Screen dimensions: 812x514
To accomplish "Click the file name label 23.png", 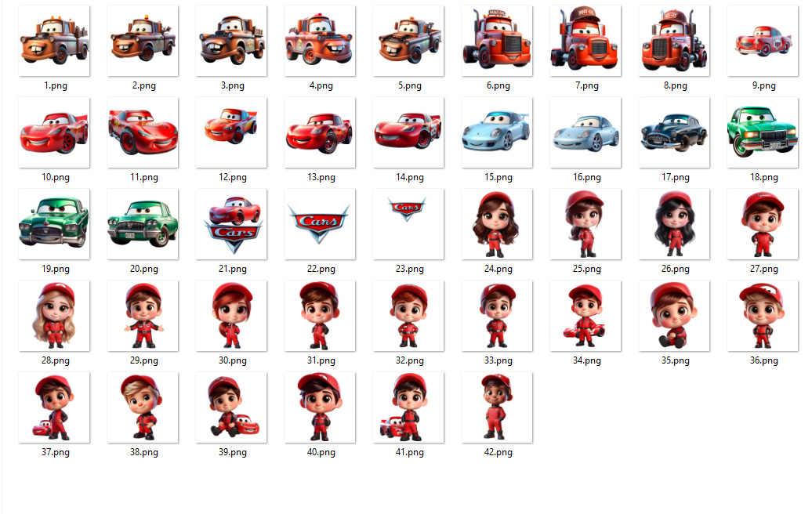I will pos(410,269).
